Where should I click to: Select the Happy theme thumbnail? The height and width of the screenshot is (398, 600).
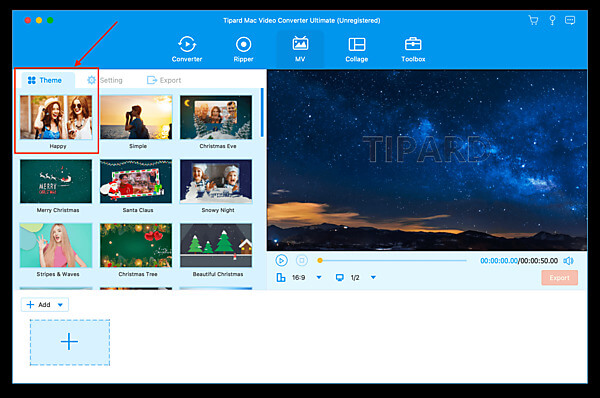[56, 117]
